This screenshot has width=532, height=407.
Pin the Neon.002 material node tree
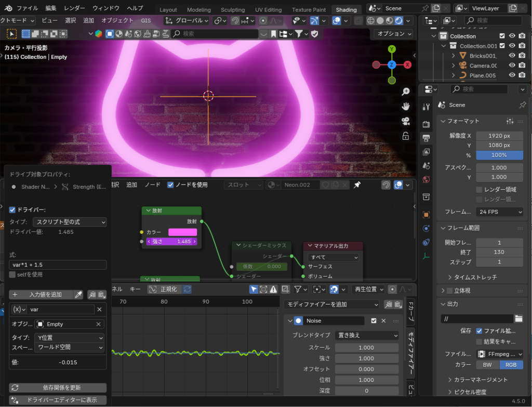pyautogui.click(x=357, y=185)
